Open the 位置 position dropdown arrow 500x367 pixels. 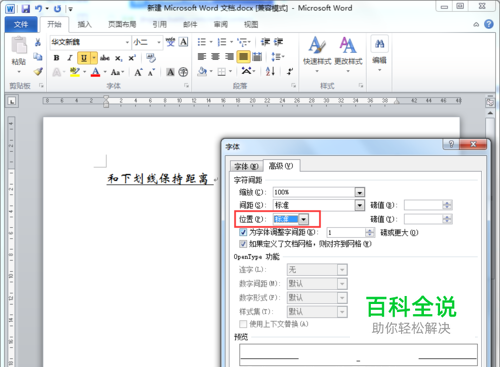pos(303,219)
